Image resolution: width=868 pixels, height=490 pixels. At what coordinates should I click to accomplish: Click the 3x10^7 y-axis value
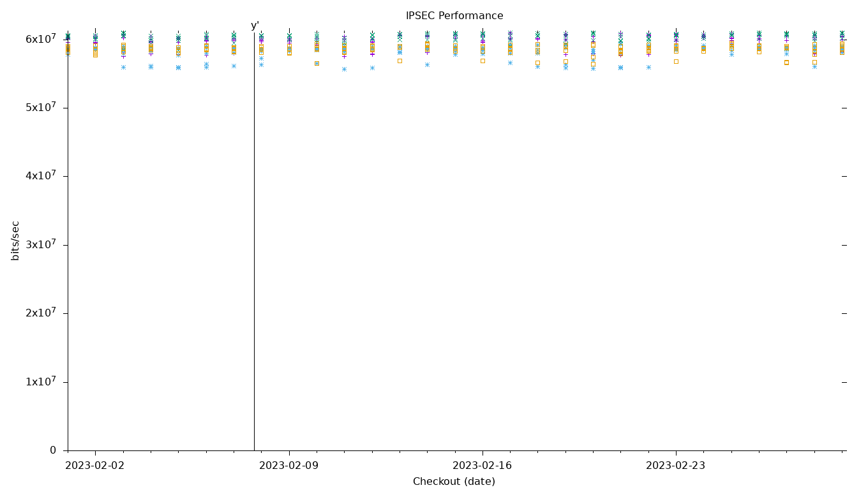[x=41, y=244]
